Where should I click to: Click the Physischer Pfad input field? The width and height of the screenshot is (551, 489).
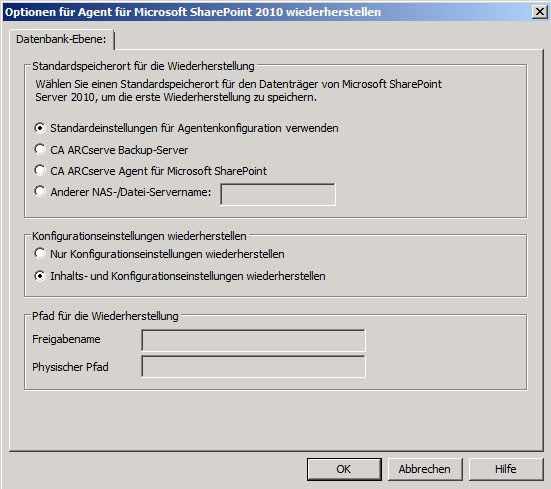(253, 366)
